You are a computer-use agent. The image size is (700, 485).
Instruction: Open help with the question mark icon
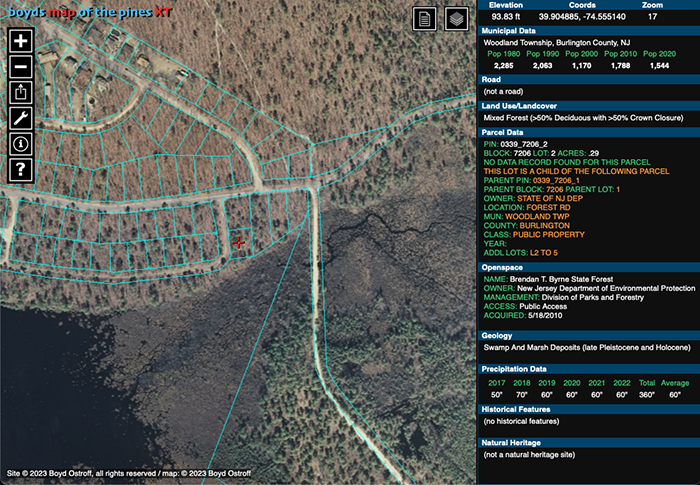[x=22, y=169]
